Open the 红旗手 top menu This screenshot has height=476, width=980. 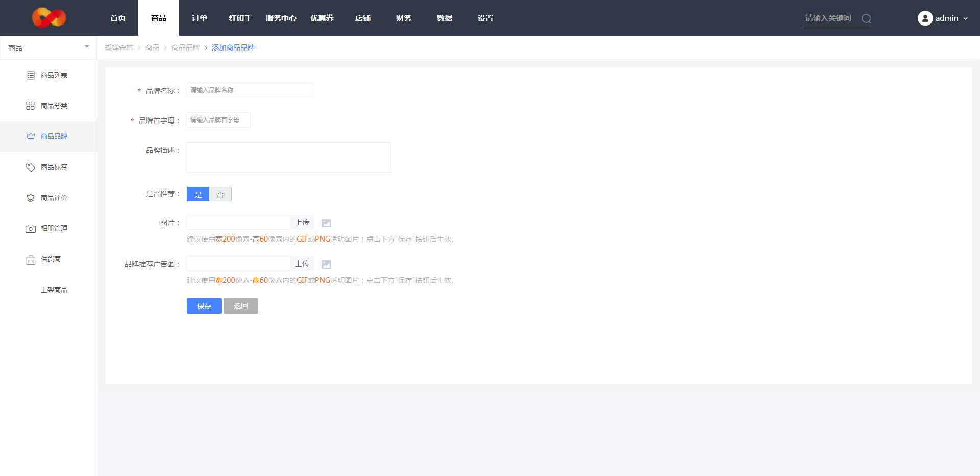[x=240, y=18]
